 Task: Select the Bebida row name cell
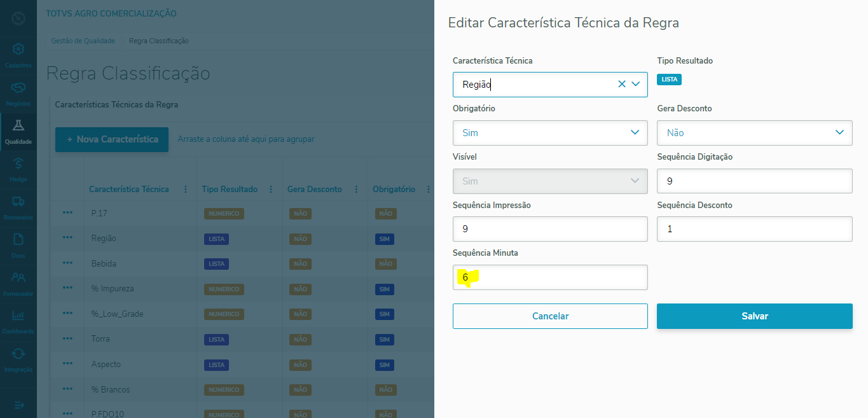pos(104,263)
